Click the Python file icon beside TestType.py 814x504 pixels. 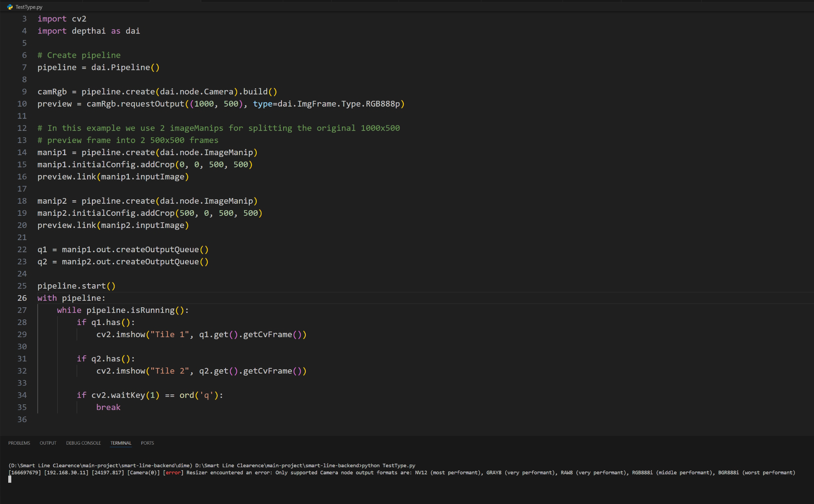pyautogui.click(x=10, y=7)
